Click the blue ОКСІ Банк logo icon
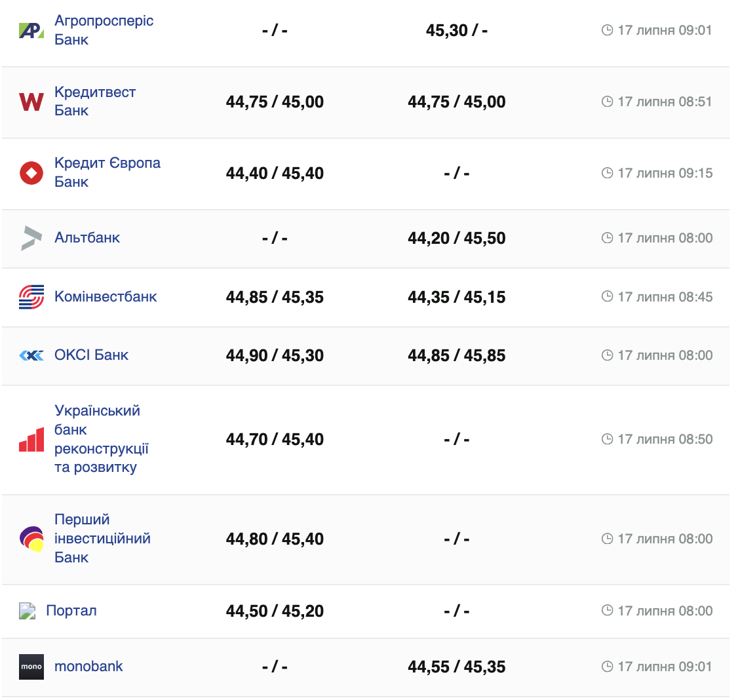Viewport: 738px width, 700px height. pyautogui.click(x=31, y=355)
